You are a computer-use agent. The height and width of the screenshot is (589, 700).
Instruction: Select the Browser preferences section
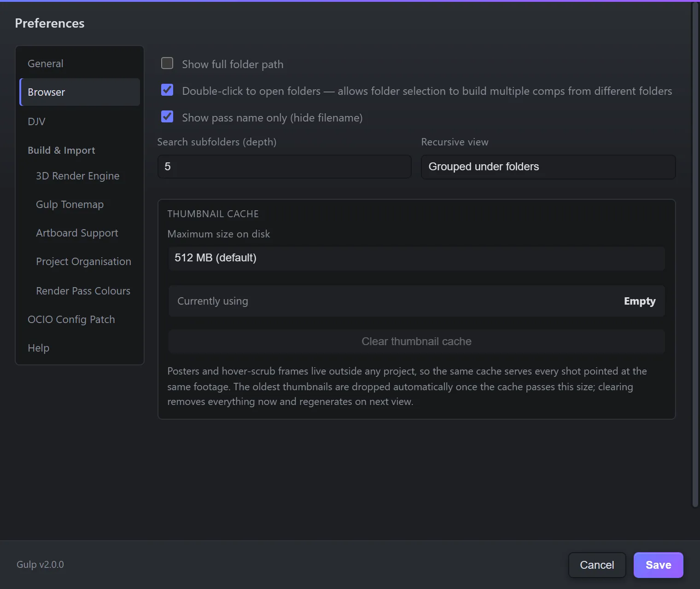tap(80, 92)
